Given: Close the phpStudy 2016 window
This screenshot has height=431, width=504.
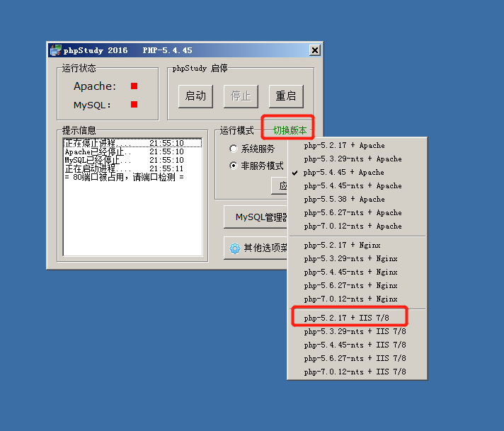Looking at the screenshot, I should pyautogui.click(x=315, y=50).
